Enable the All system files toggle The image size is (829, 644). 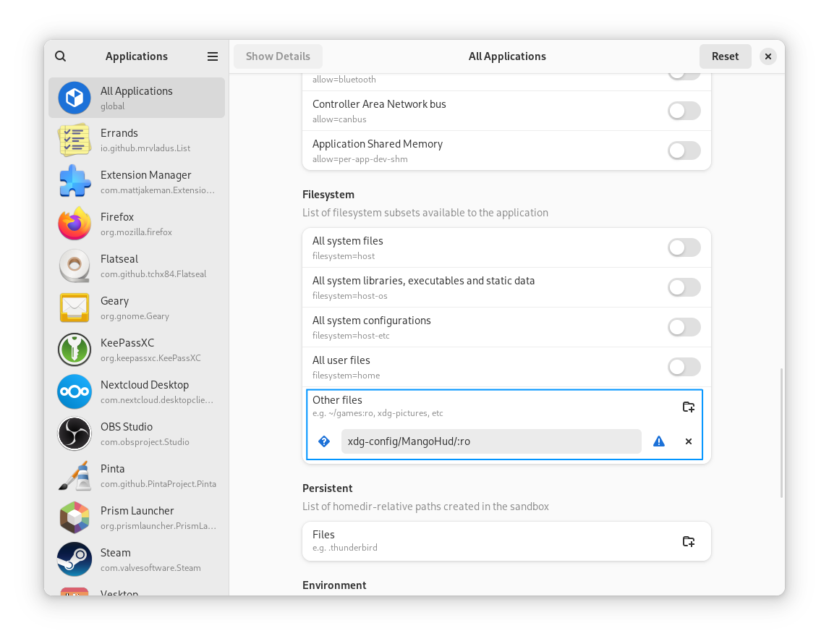684,247
